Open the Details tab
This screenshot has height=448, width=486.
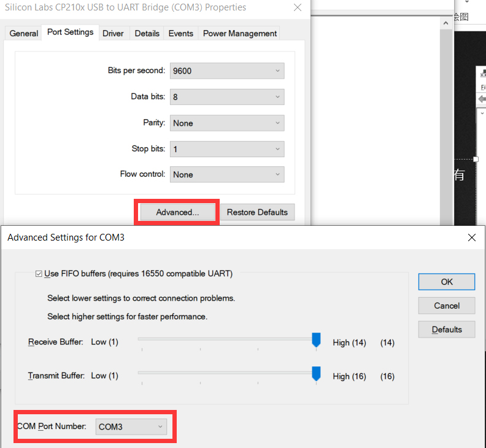click(x=147, y=33)
